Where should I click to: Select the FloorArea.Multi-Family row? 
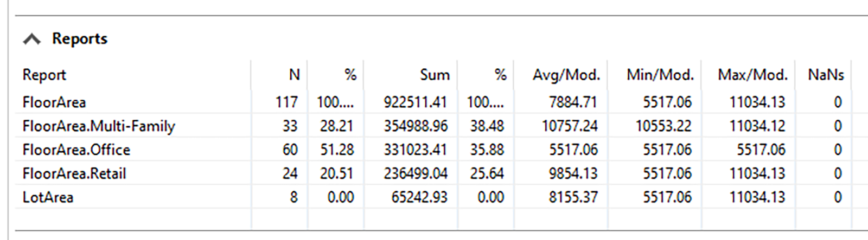(x=99, y=126)
